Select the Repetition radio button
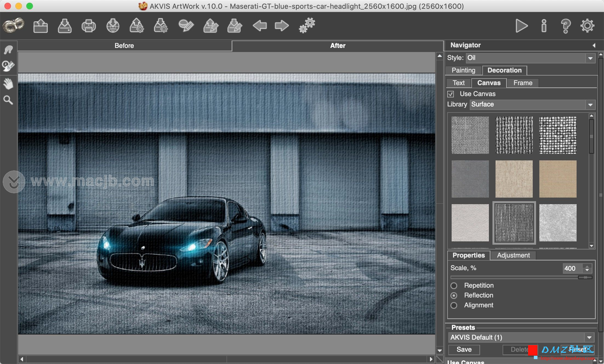Screen dimensions: 604x364 coord(454,286)
